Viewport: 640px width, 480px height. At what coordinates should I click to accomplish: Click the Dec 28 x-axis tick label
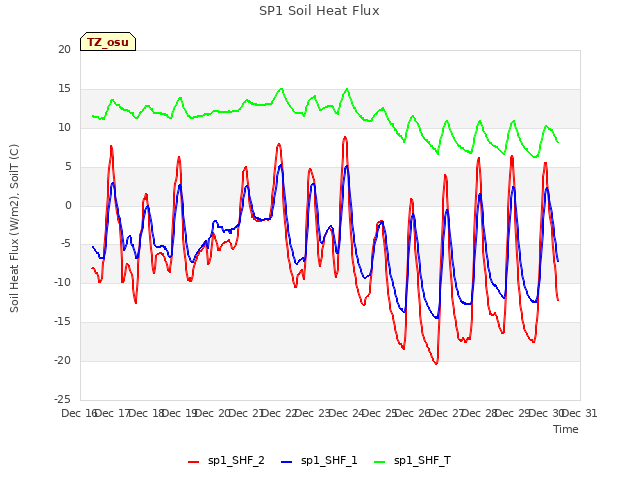coord(480,413)
